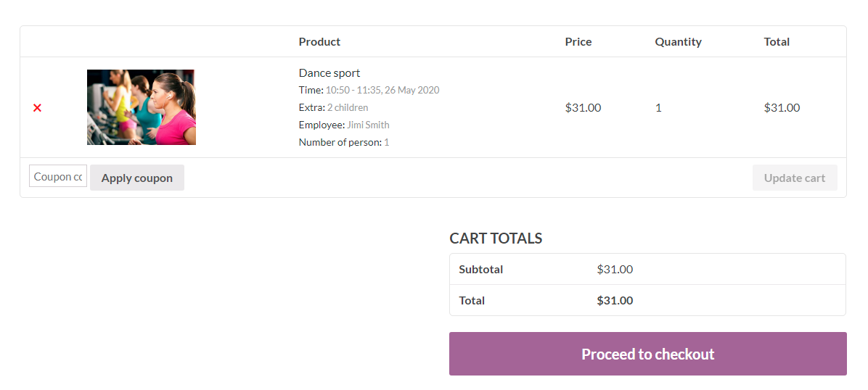Click the Update cart button
This screenshot has width=868, height=390.
(795, 178)
